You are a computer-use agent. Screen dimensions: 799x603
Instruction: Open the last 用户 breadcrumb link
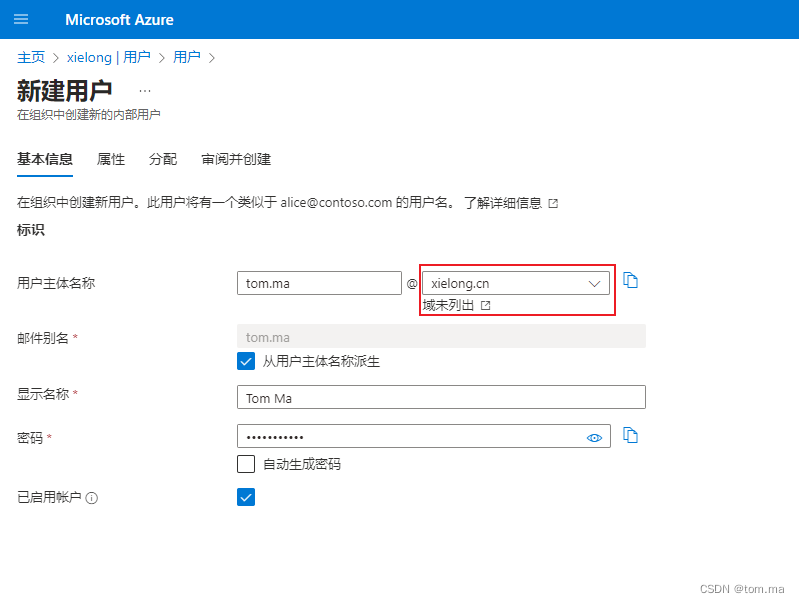coord(187,57)
